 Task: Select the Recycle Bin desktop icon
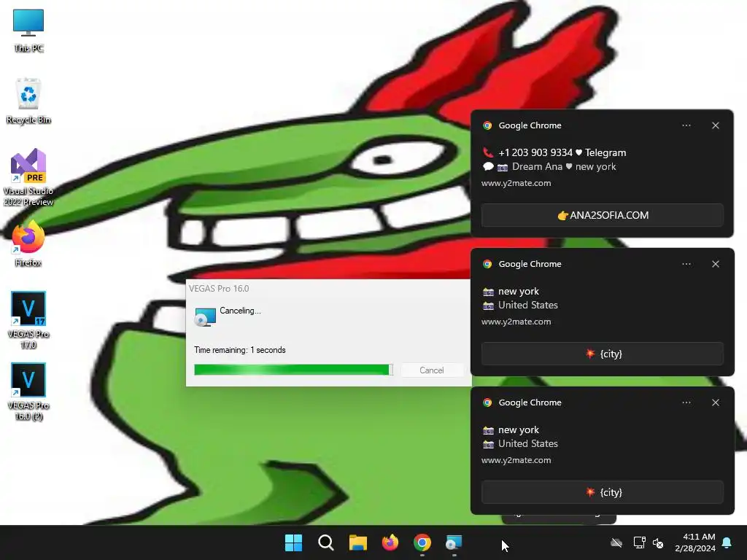click(x=28, y=101)
